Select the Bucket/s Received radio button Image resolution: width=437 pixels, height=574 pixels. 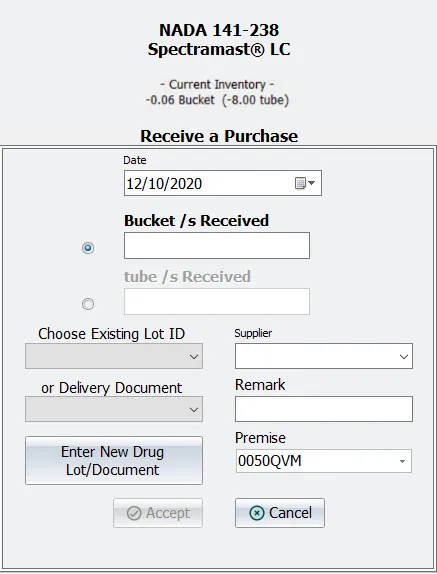pos(88,248)
